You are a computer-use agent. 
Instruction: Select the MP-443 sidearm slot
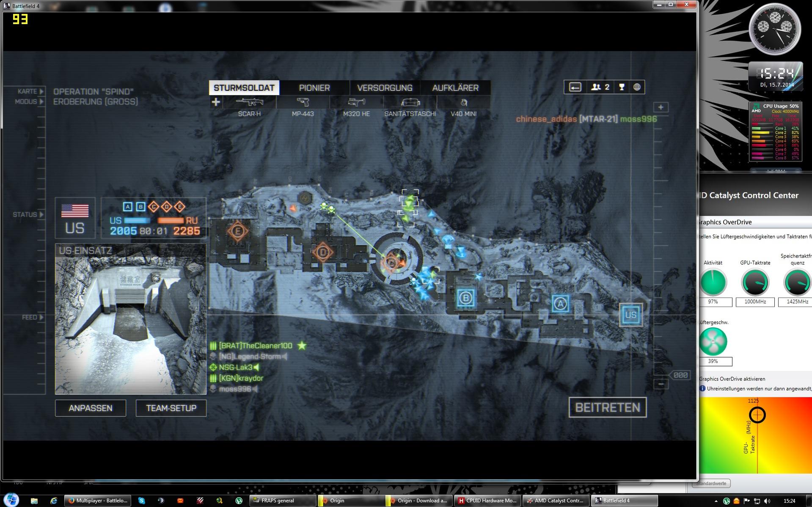pyautogui.click(x=303, y=107)
